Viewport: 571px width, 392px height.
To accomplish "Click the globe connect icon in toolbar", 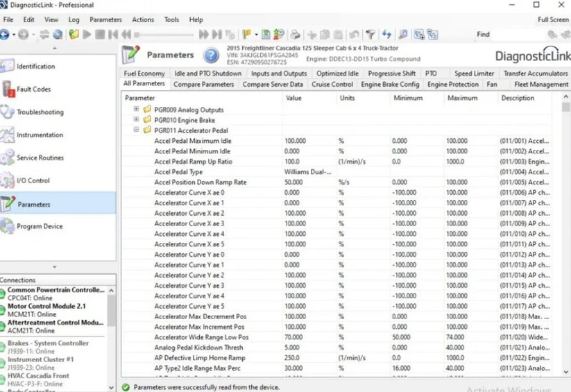I will pyautogui.click(x=58, y=35).
